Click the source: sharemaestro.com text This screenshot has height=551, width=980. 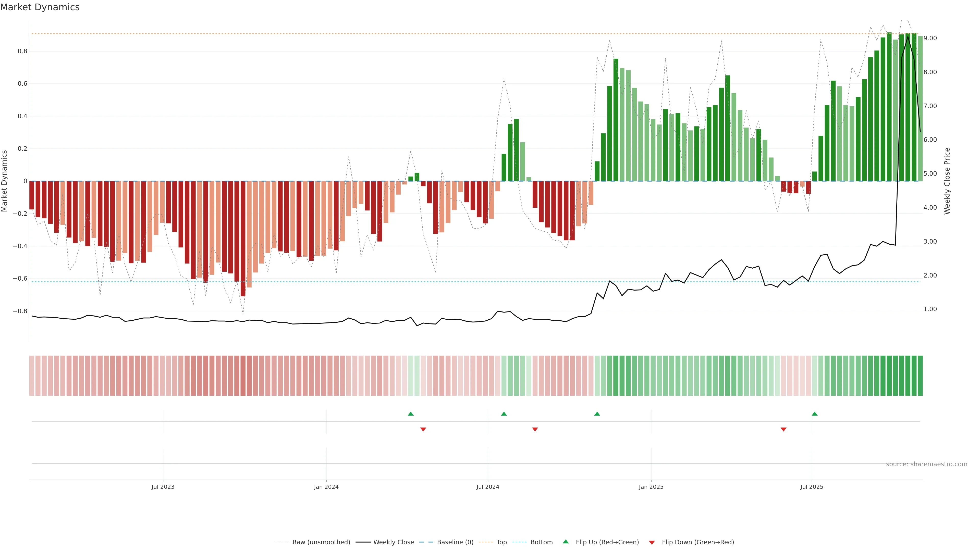click(926, 464)
